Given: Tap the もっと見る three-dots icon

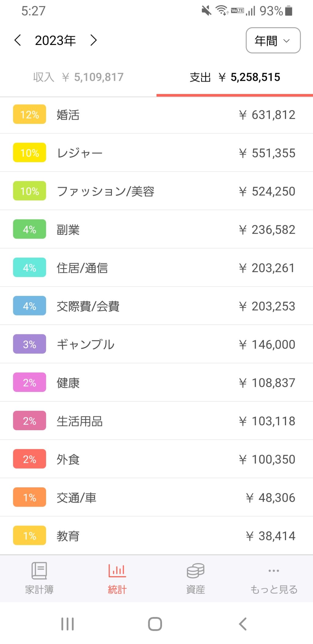Looking at the screenshot, I should [x=274, y=571].
